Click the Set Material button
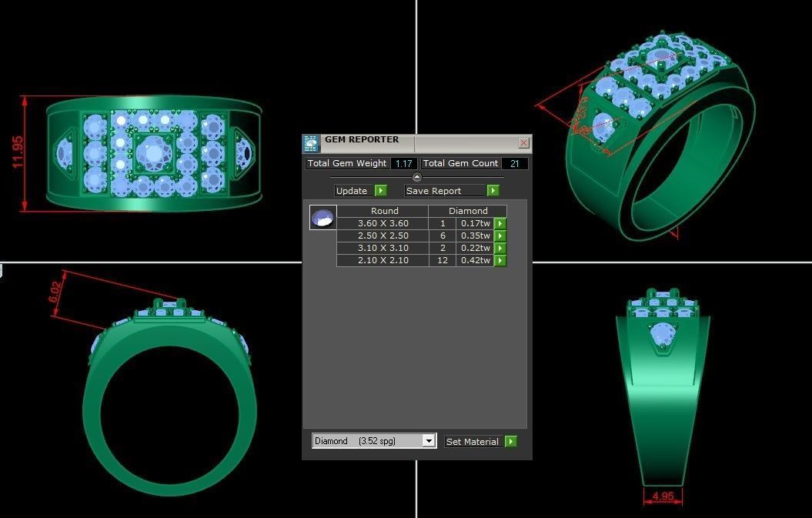This screenshot has width=812, height=518. (474, 441)
